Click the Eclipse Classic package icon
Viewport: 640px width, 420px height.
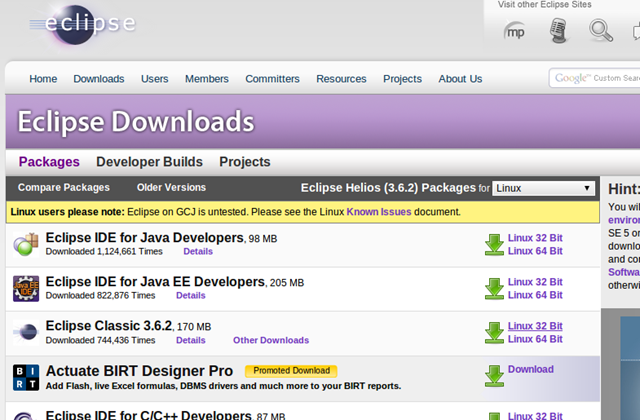click(26, 332)
